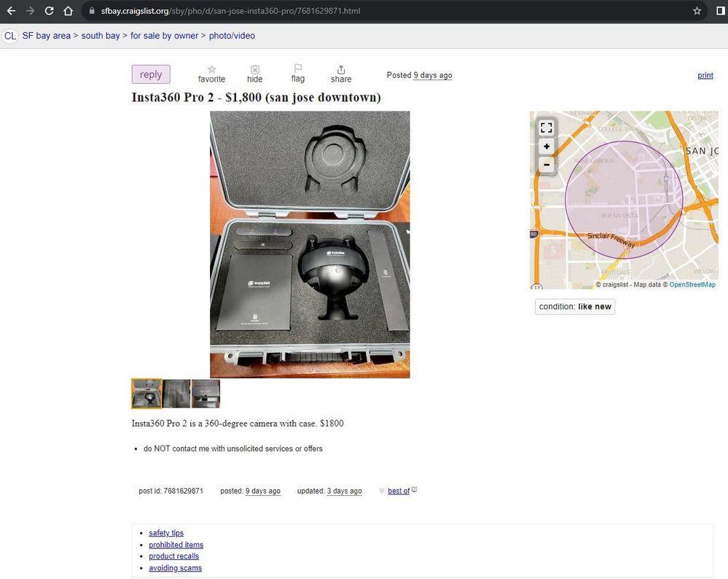
Task: Hide this posting
Action: pos(254,74)
